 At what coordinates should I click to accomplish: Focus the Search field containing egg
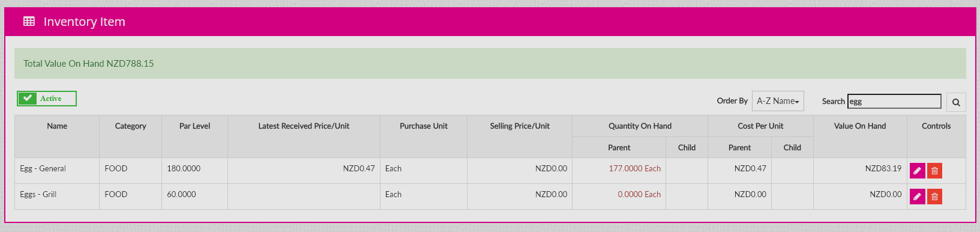(894, 102)
